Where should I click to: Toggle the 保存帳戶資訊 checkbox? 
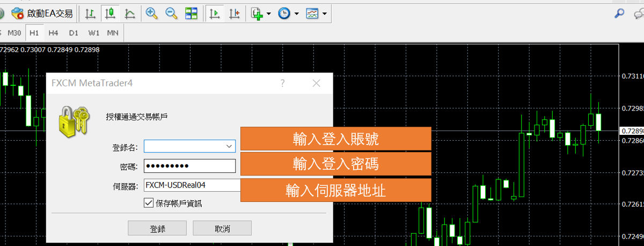click(148, 203)
